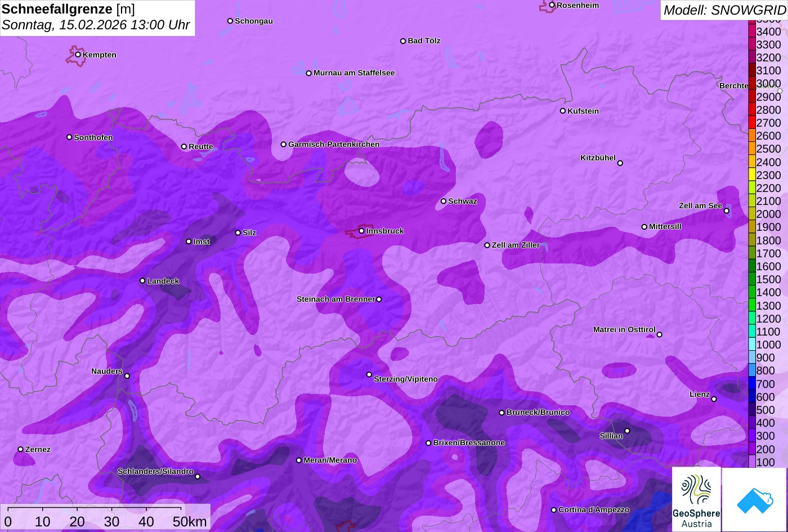Viewport: 788px width, 532px height.
Task: Click the Rosenheim city marker dot
Action: tap(552, 5)
